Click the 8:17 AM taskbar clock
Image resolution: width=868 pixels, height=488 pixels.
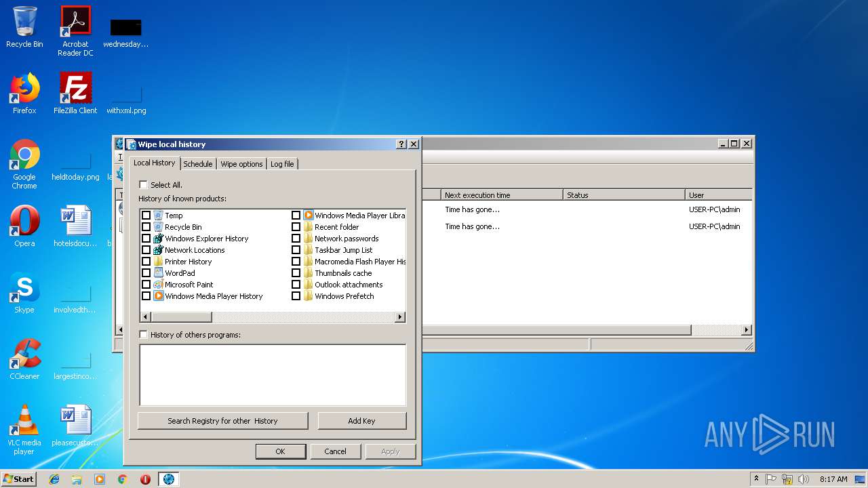tap(833, 479)
